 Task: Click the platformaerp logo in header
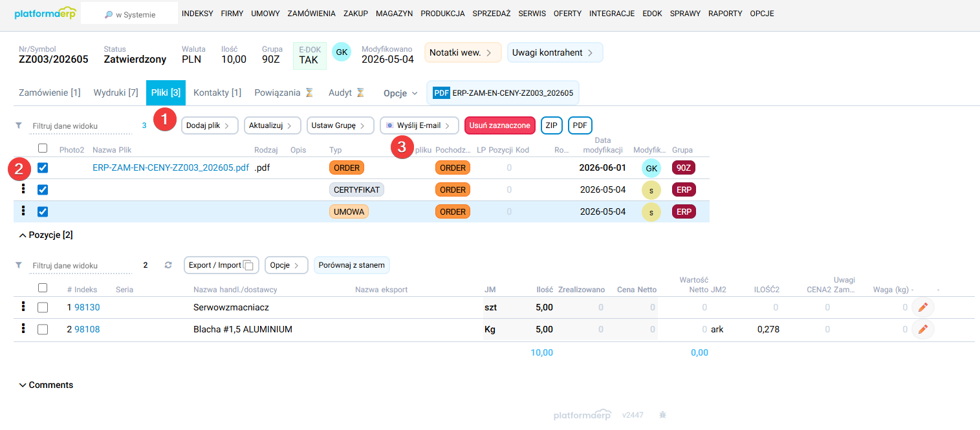pyautogui.click(x=45, y=13)
